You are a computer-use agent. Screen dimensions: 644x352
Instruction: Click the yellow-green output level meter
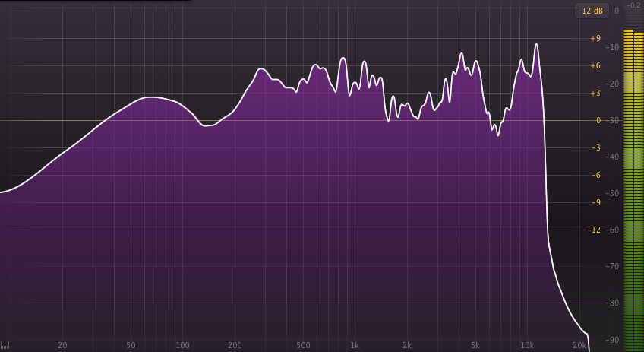pyautogui.click(x=633, y=190)
